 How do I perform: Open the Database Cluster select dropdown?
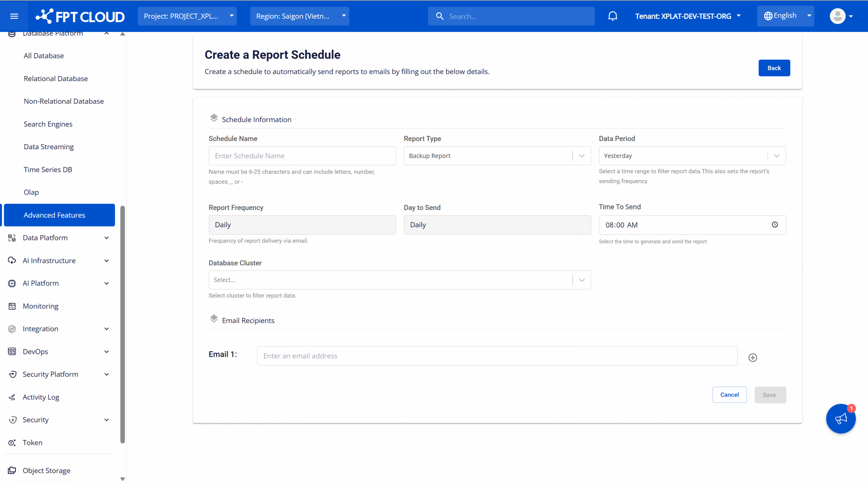tap(399, 280)
